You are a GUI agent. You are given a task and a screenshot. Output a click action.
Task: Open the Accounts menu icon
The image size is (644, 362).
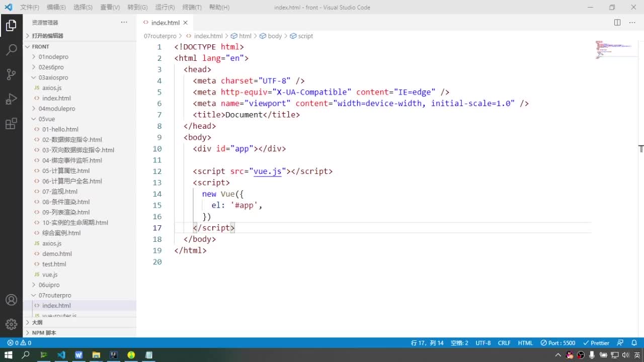[11, 300]
